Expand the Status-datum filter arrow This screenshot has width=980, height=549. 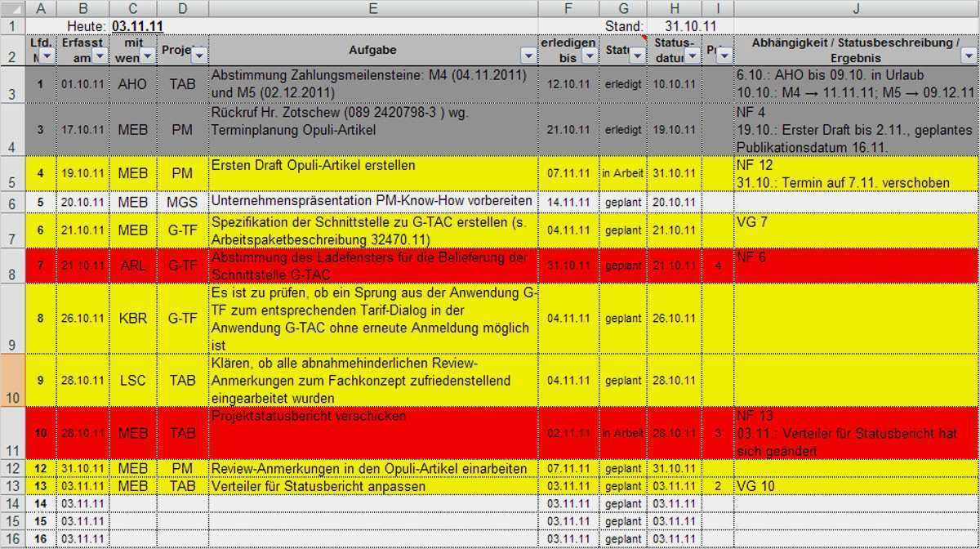[693, 56]
